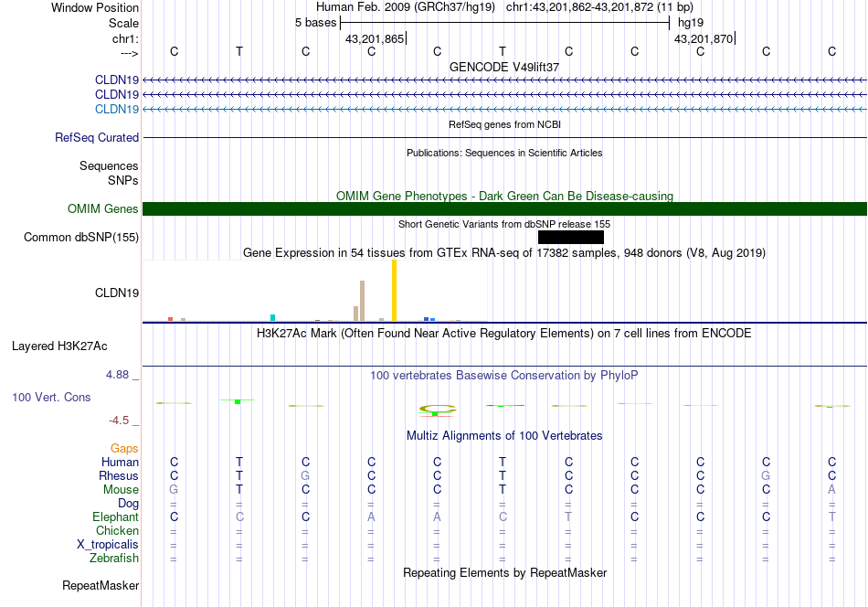Viewport: 868px width, 607px height.
Task: Open the Layered H3K27Ac track label
Action: (59, 346)
